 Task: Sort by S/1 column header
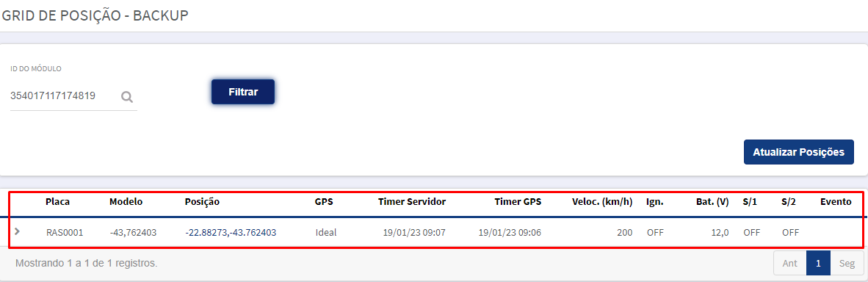(750, 202)
